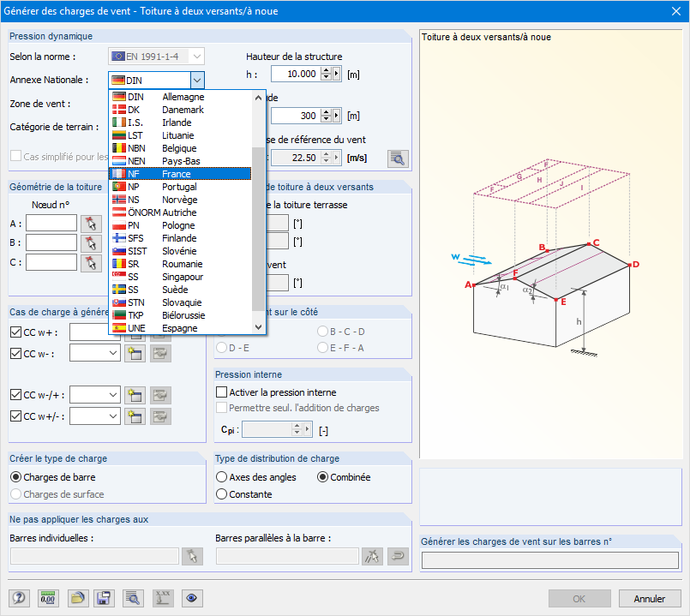Increase altitude 300 value with stepper
Viewport: 690px width, 616px height.
tap(326, 112)
